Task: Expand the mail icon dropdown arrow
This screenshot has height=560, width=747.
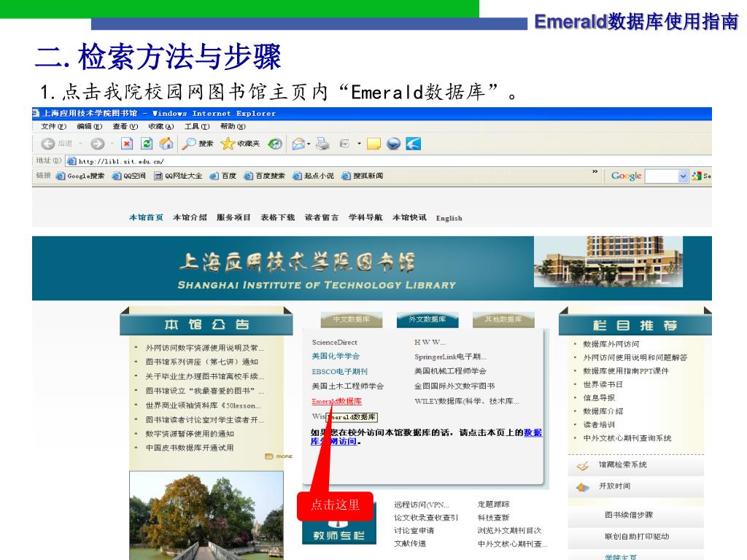Action: pyautogui.click(x=309, y=144)
